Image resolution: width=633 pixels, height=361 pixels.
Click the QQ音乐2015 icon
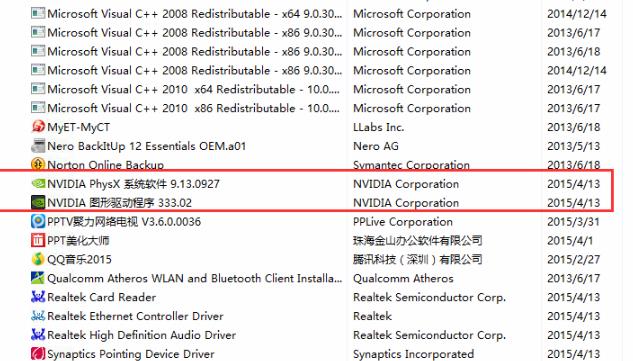[x=38, y=259]
